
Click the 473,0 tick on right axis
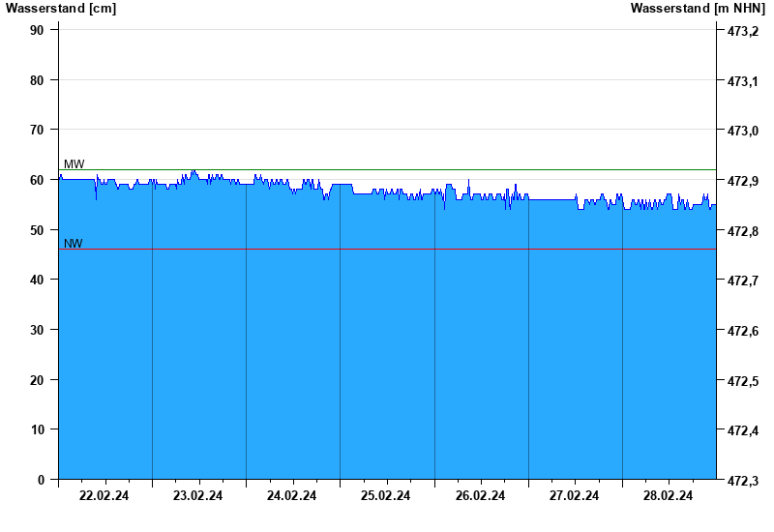(x=742, y=131)
